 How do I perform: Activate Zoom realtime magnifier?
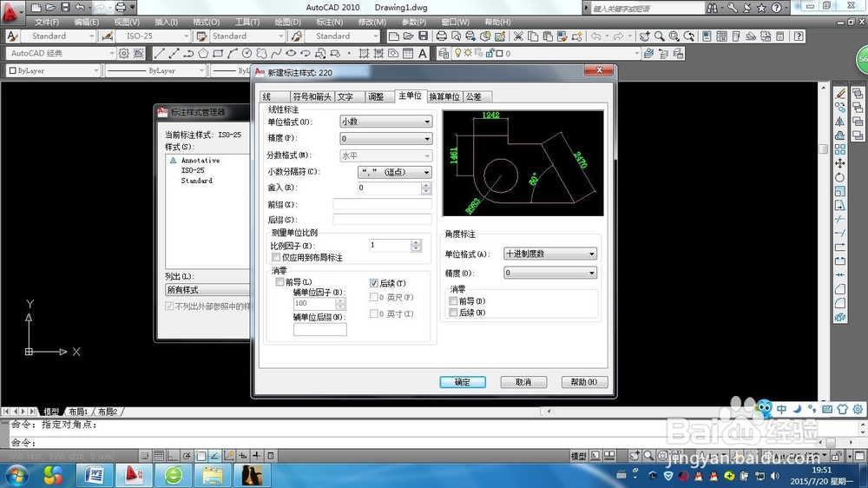tap(660, 36)
